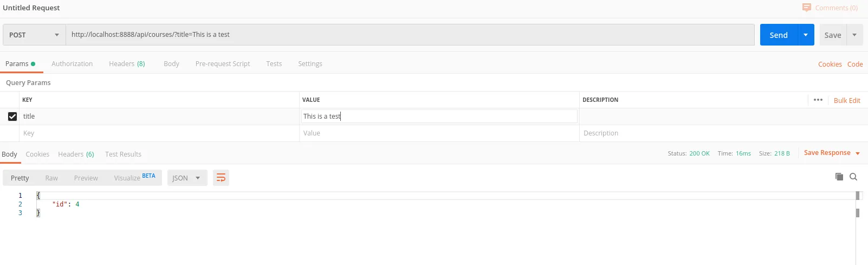The width and height of the screenshot is (868, 265).
Task: Click the Bulk Edit link
Action: click(847, 100)
